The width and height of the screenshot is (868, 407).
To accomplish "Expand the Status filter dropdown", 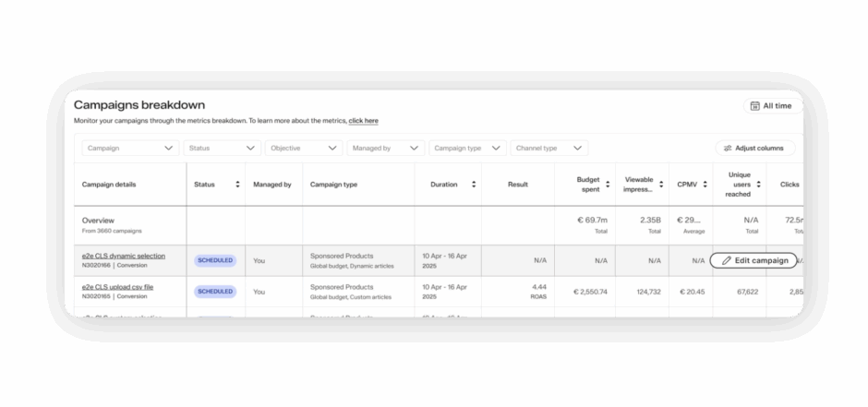I will [222, 148].
